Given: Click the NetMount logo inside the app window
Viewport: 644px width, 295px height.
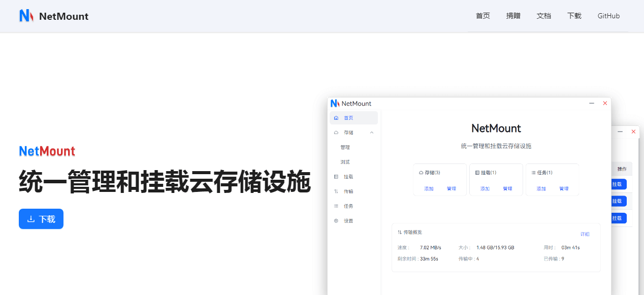Looking at the screenshot, I should [x=351, y=103].
